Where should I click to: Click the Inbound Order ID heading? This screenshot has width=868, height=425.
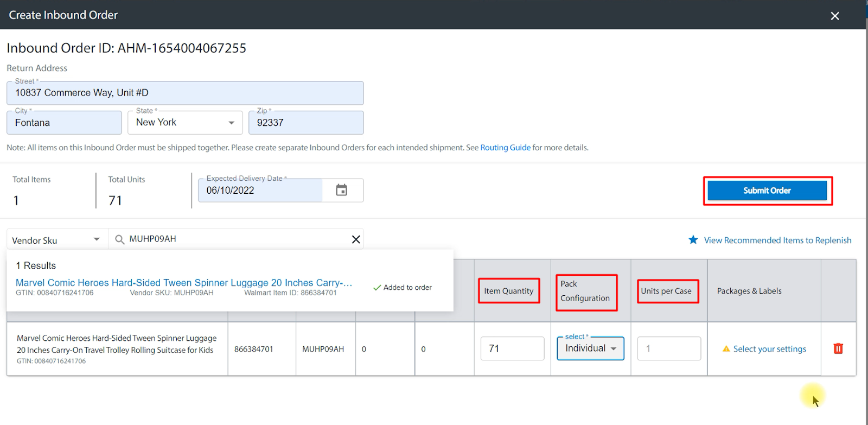tap(126, 48)
